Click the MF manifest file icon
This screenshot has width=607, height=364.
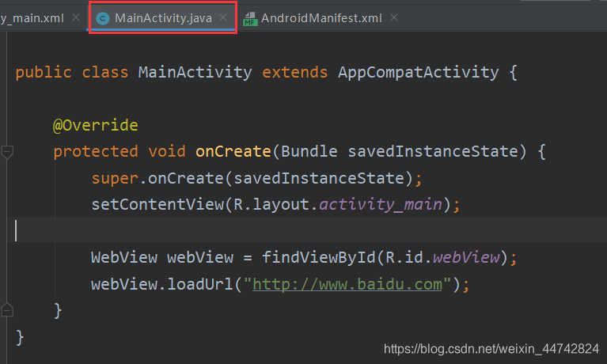click(x=250, y=18)
